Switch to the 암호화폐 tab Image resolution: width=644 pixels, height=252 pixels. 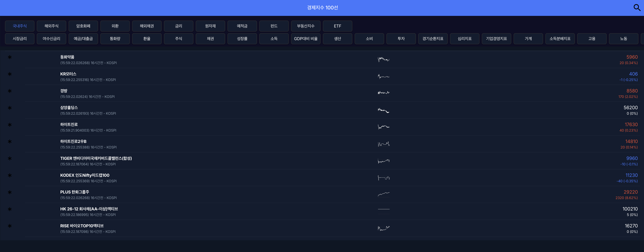[x=83, y=26]
